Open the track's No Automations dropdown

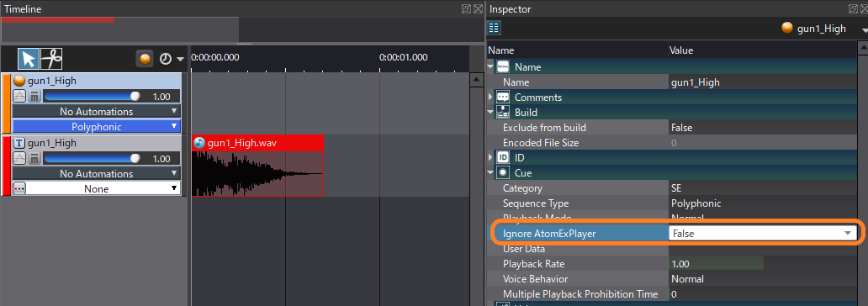click(x=97, y=173)
